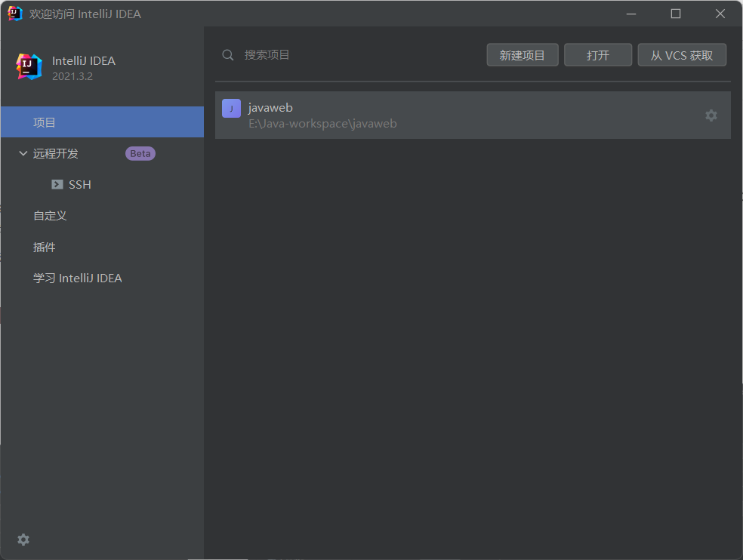
Task: Open the 远程开发 item
Action: (55, 153)
